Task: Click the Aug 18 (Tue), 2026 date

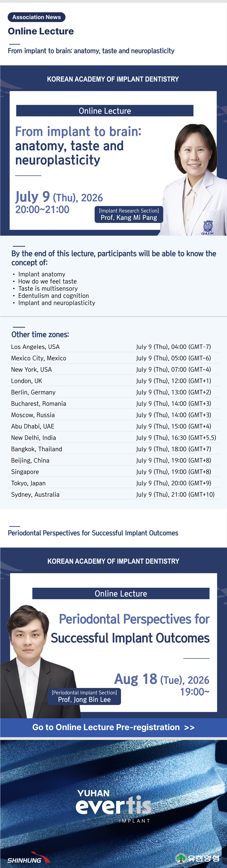Action: click(x=162, y=679)
